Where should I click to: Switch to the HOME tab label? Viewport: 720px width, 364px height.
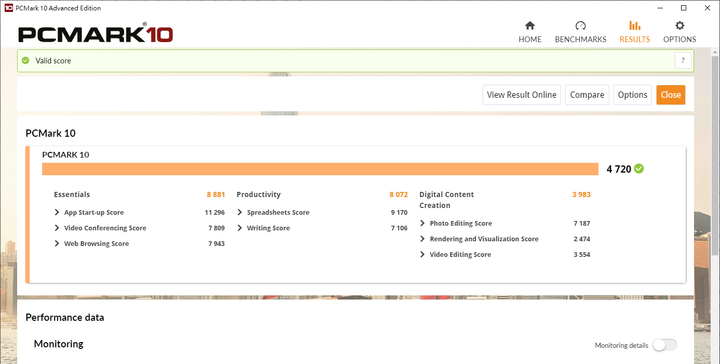[x=530, y=39]
